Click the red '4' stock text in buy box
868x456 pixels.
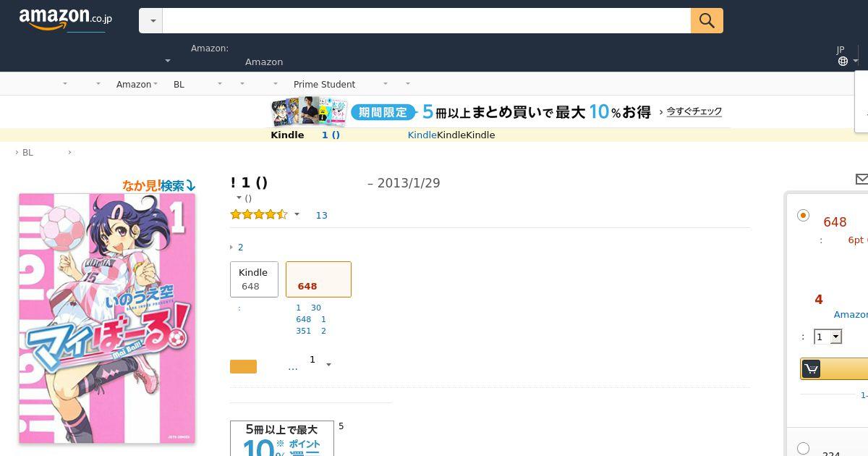[819, 299]
